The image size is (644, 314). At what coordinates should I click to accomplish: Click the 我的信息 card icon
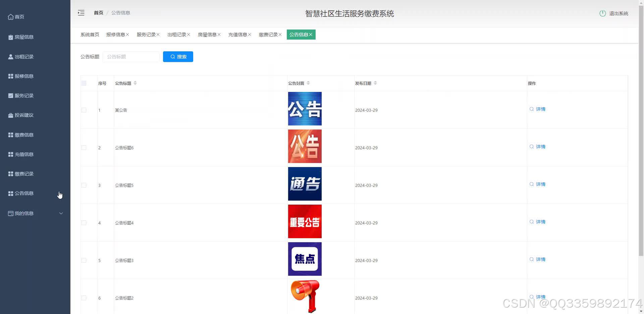click(x=11, y=213)
